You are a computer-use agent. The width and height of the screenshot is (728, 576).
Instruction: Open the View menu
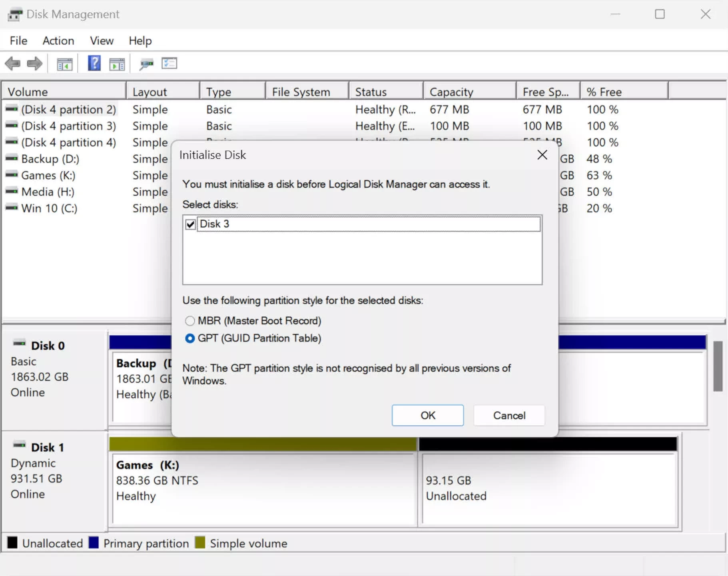click(102, 41)
